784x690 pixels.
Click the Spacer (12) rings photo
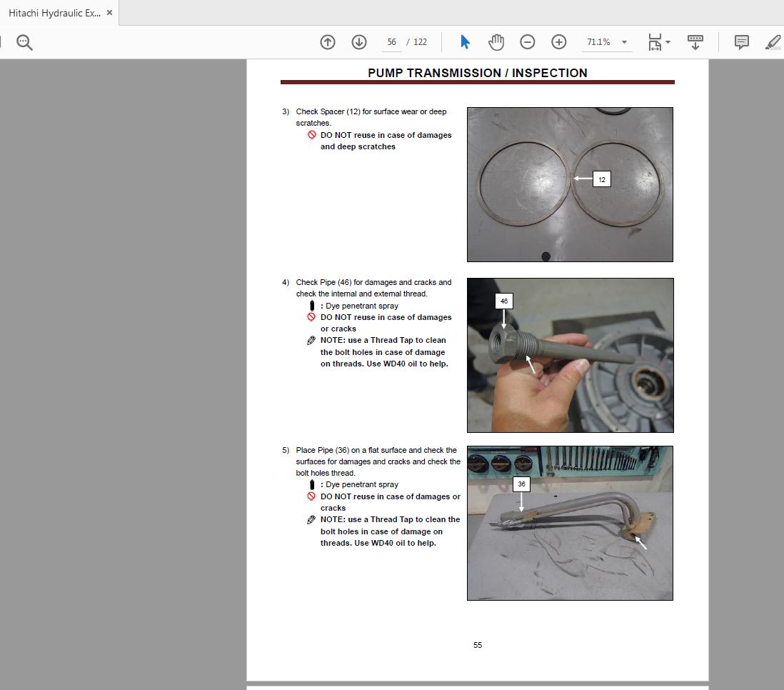coord(570,184)
